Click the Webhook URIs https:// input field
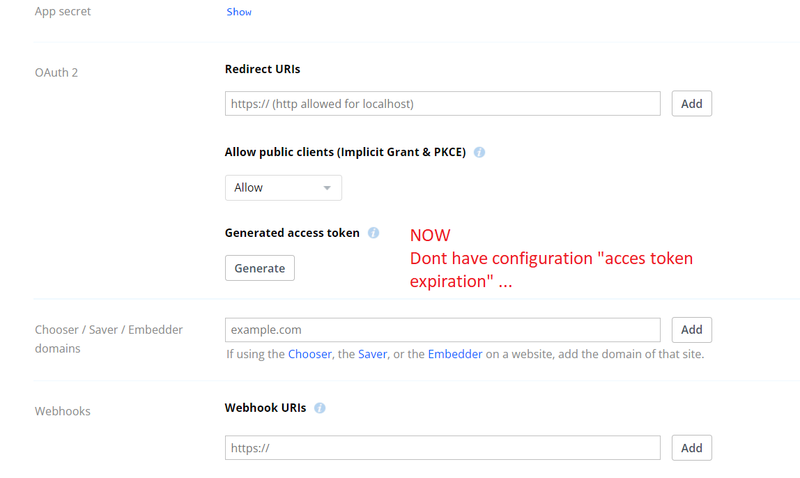This screenshot has height=478, width=800. 442,448
